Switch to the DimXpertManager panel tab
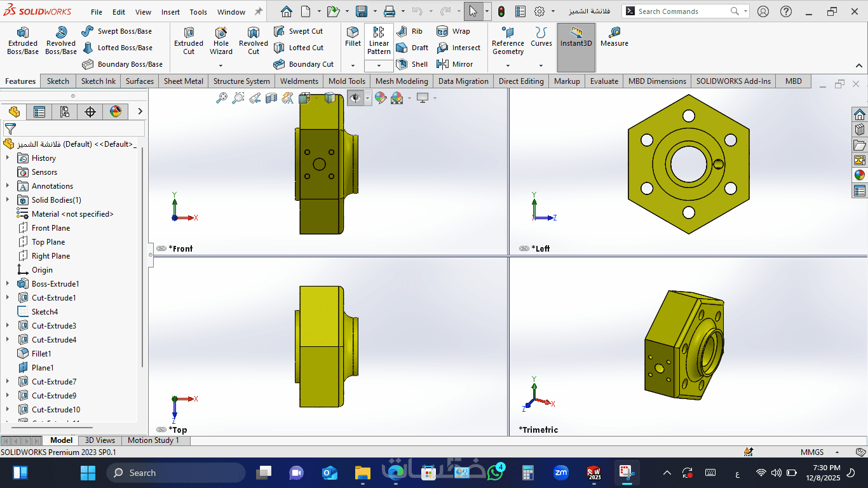This screenshot has width=868, height=488. point(90,112)
